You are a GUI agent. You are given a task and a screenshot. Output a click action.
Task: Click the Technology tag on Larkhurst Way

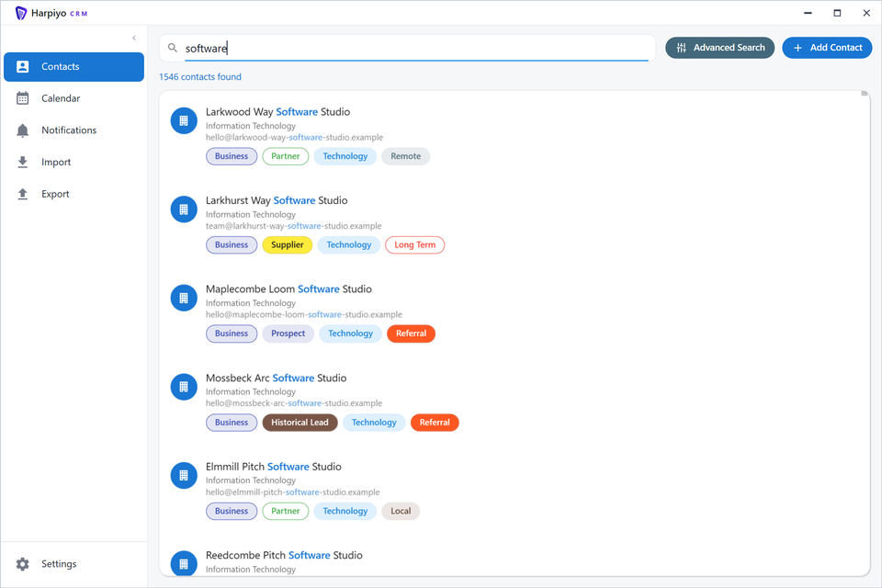coord(349,244)
